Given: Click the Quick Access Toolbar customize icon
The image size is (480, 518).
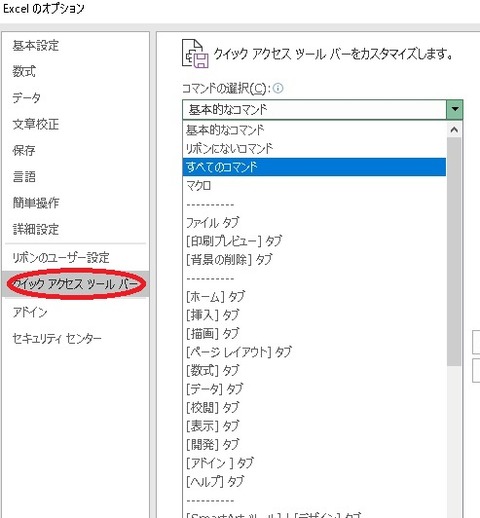Looking at the screenshot, I should coord(195,54).
